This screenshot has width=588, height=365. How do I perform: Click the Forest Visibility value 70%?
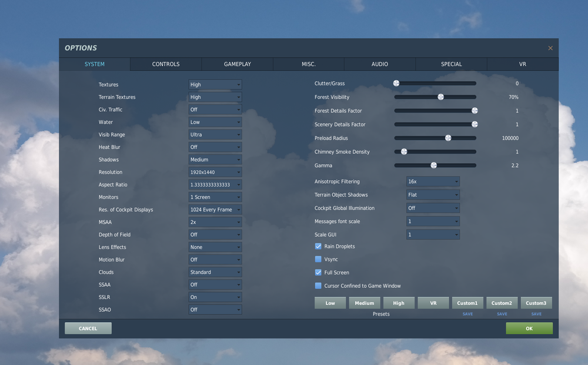(x=514, y=97)
